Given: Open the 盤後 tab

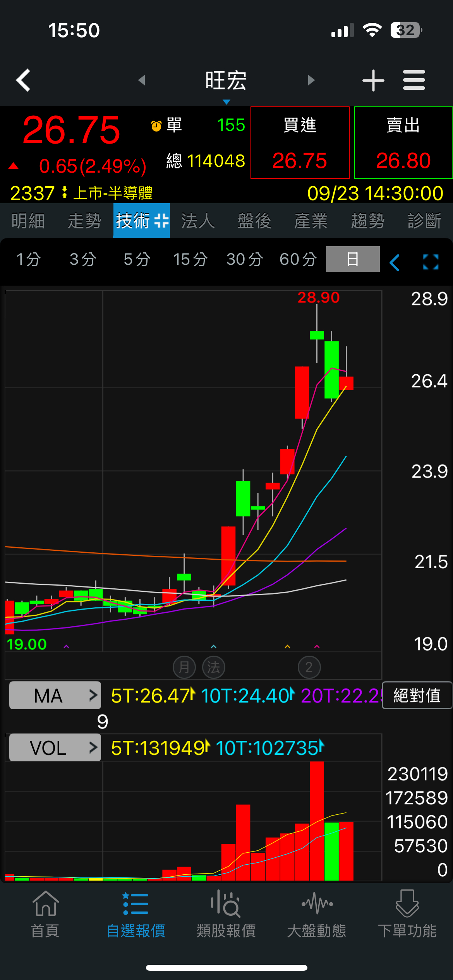Looking at the screenshot, I should tap(254, 221).
